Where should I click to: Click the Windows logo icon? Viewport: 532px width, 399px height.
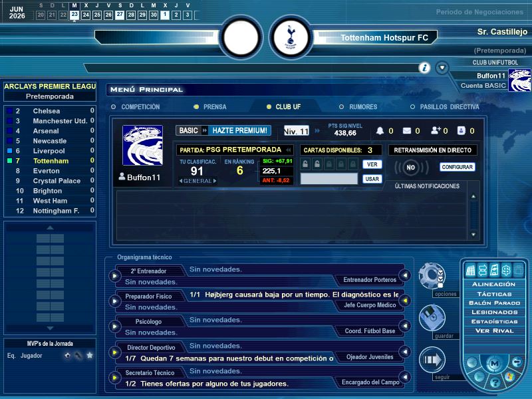pyautogui.click(x=510, y=376)
